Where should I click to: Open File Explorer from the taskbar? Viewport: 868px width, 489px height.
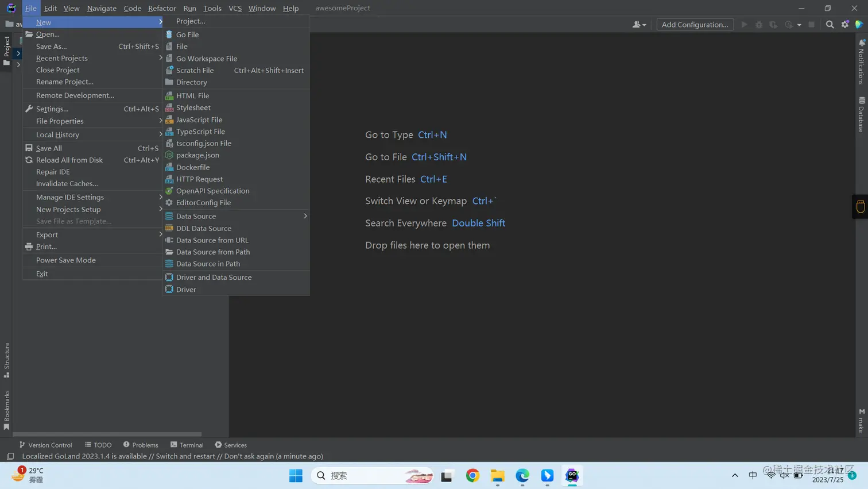(497, 476)
